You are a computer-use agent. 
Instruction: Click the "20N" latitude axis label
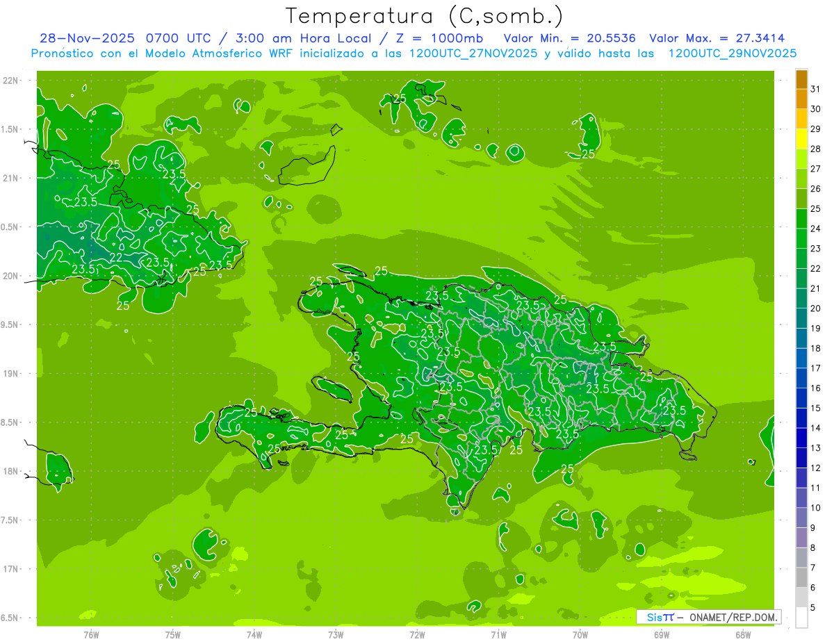(10, 276)
